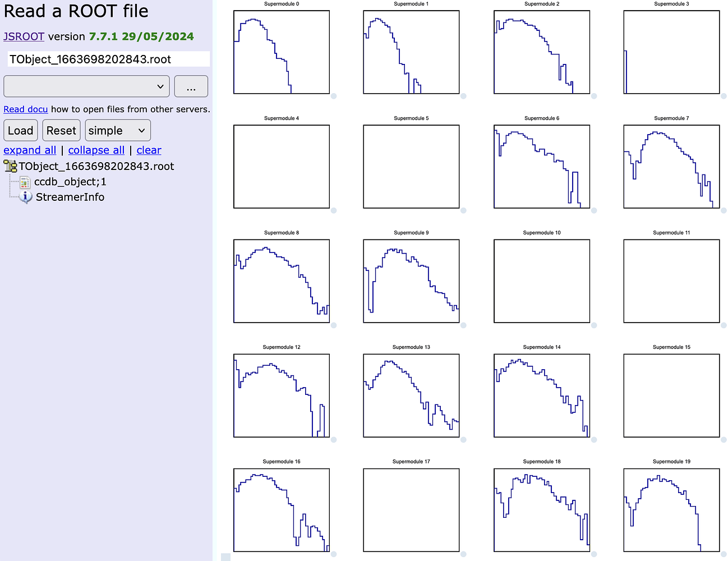The image size is (728, 561).
Task: Select the Supermodule 19 histogram plot
Action: point(671,510)
